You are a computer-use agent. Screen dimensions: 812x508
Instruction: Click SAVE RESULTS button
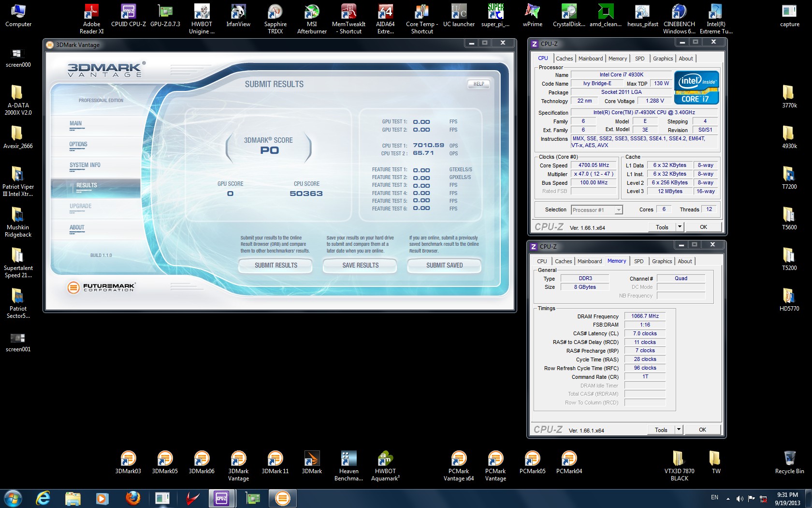[x=360, y=265]
